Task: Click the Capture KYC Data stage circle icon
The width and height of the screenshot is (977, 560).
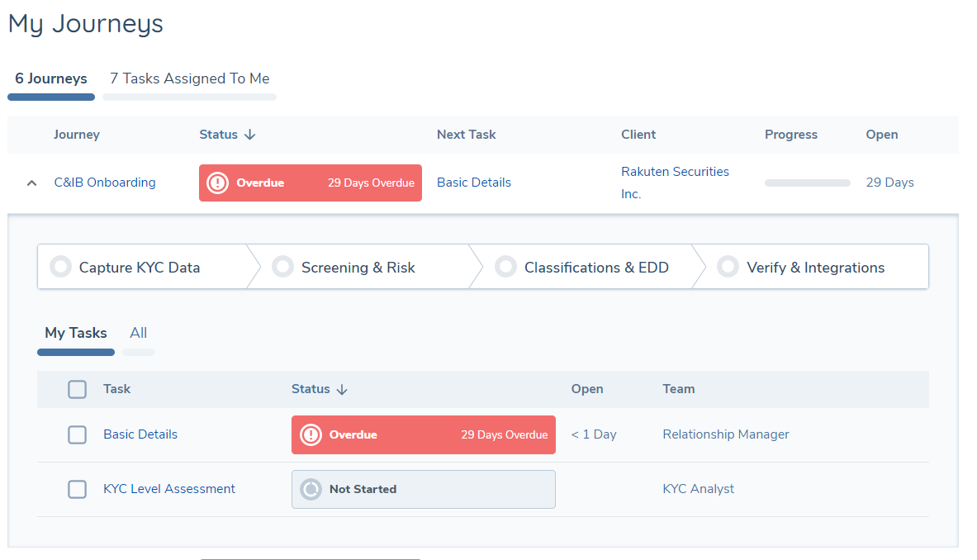Action: [x=60, y=267]
